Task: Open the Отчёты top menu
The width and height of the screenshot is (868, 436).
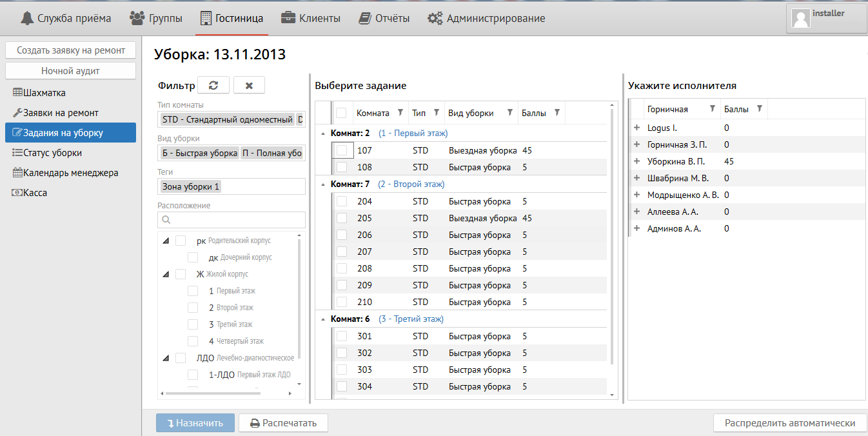Action: pos(384,18)
